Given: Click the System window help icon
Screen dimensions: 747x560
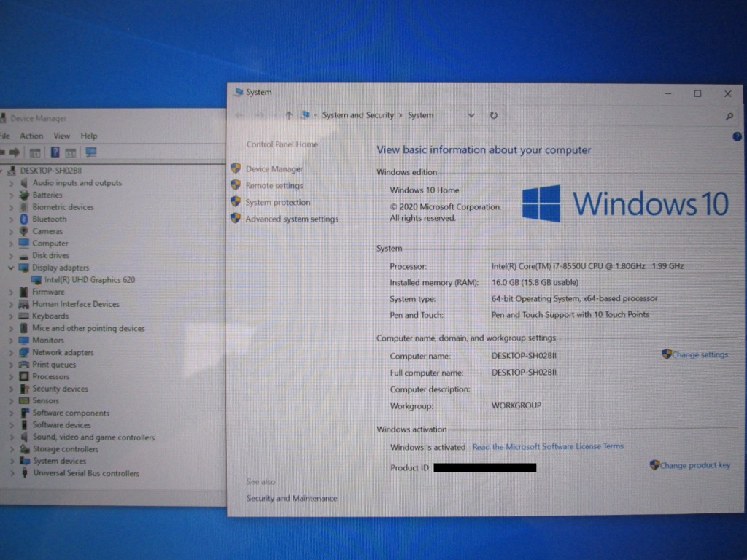Looking at the screenshot, I should pyautogui.click(x=737, y=137).
